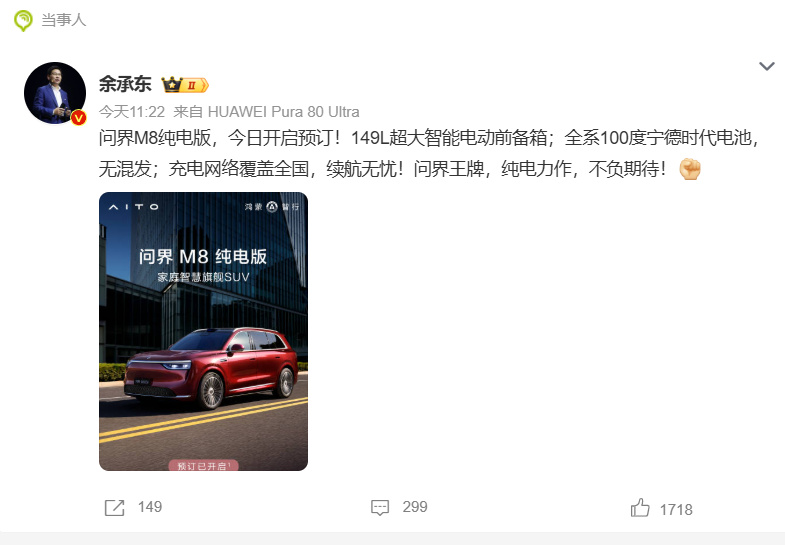The width and height of the screenshot is (785, 545).
Task: Click the like count 1718
Action: [x=676, y=510]
